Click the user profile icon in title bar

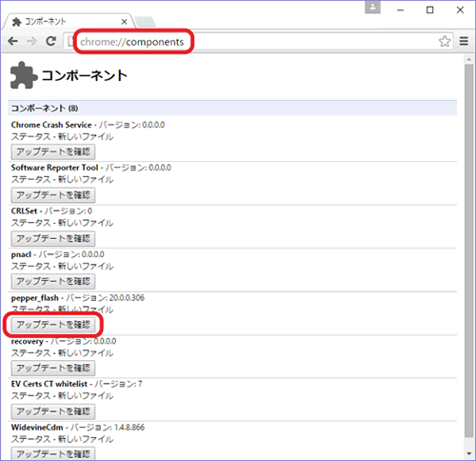tap(372, 7)
